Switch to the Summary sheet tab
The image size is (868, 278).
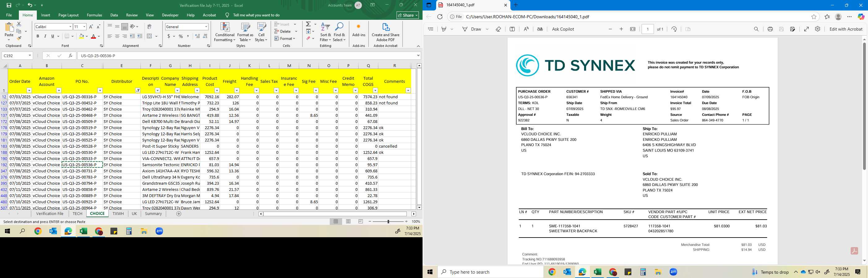click(153, 214)
